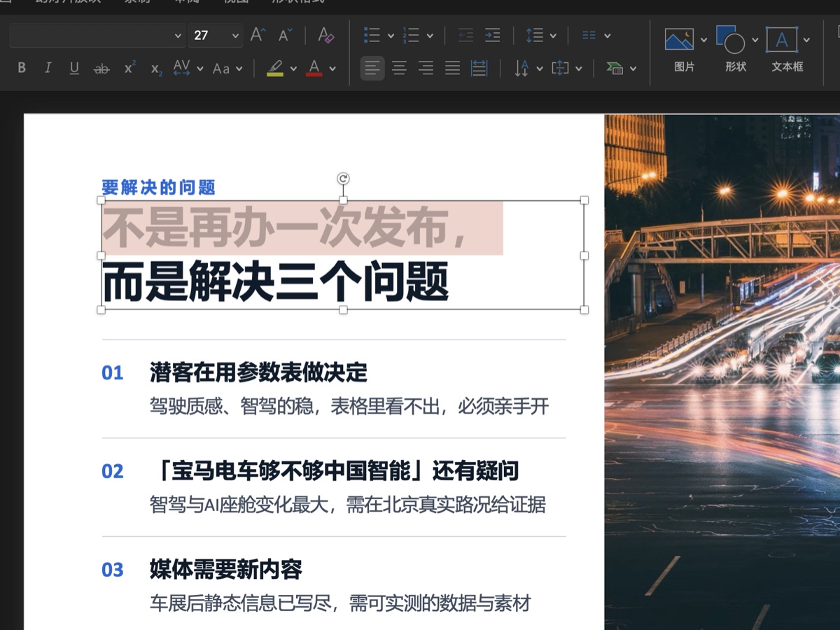Click the vertical align text icon

click(x=560, y=68)
